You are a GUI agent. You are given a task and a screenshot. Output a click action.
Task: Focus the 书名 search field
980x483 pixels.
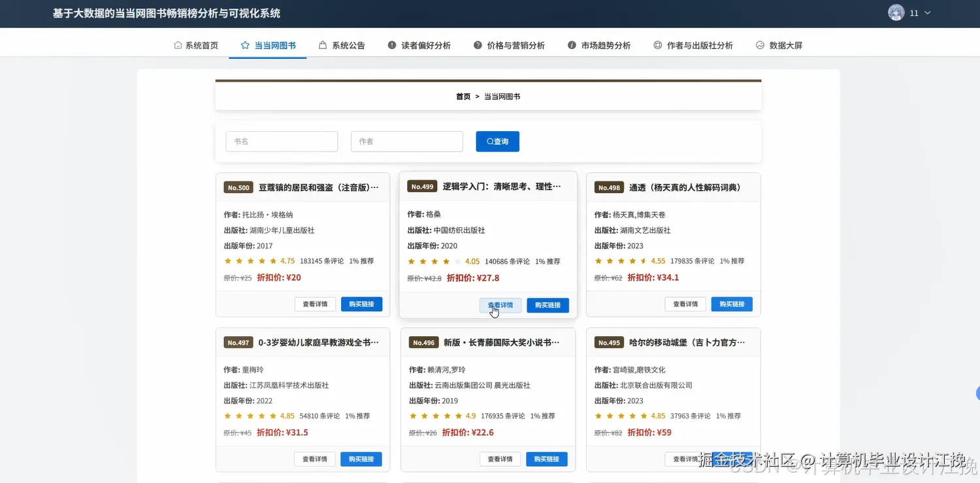282,142
